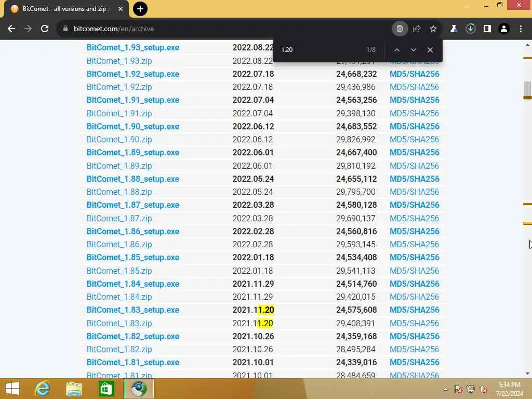Open MD5/SHA256 for BitComet_1.82.zip
This screenshot has width=532, height=399.
[414, 349]
